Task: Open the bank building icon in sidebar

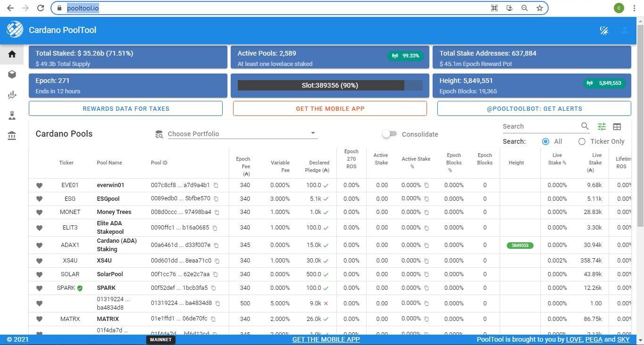Action: tap(12, 136)
